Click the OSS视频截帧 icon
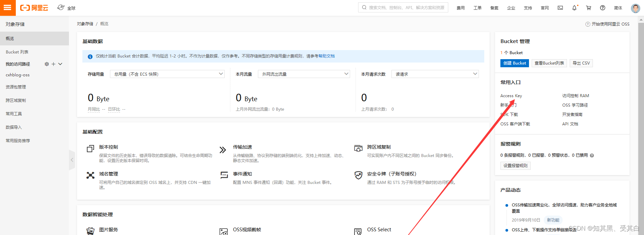Viewport: 644px width, 235px height. click(224, 231)
